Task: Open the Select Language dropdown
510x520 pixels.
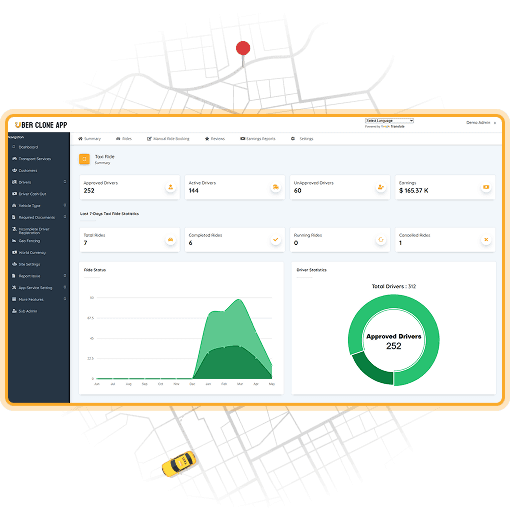Action: 389,121
